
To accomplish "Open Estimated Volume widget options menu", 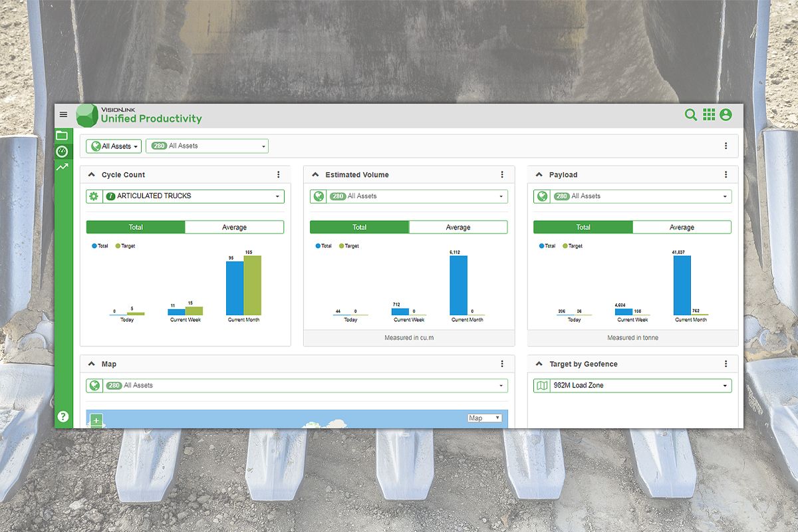I will click(x=502, y=175).
